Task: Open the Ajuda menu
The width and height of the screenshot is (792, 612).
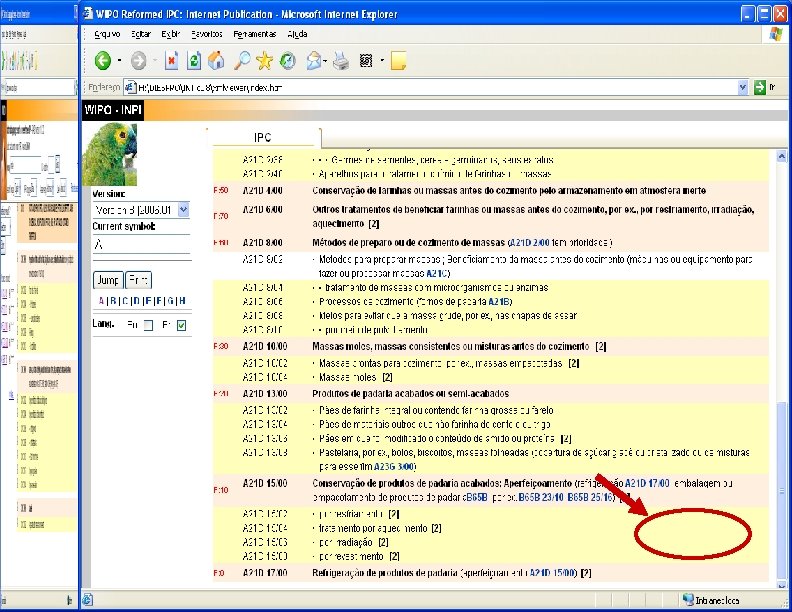Action: [x=297, y=34]
